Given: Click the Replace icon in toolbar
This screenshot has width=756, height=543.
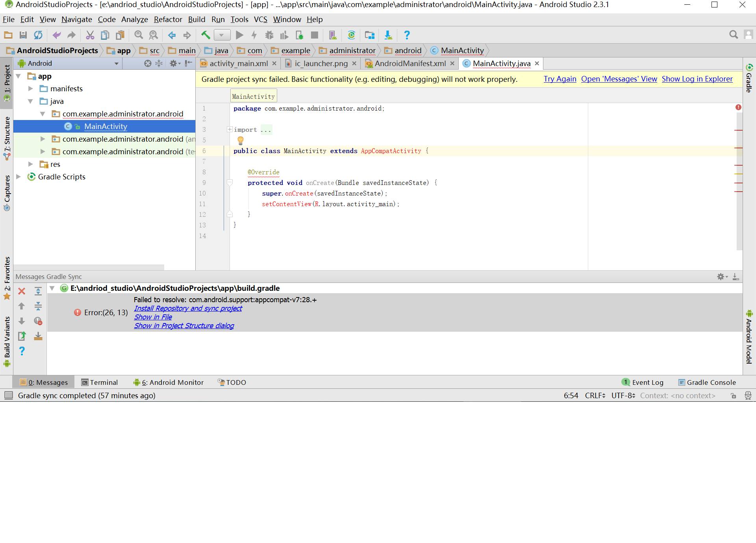Looking at the screenshot, I should coord(154,35).
